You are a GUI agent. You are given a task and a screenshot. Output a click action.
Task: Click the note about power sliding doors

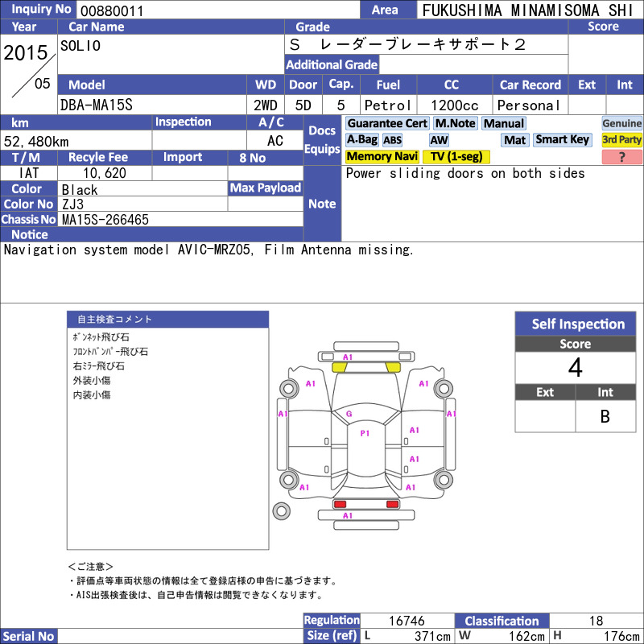point(465,173)
